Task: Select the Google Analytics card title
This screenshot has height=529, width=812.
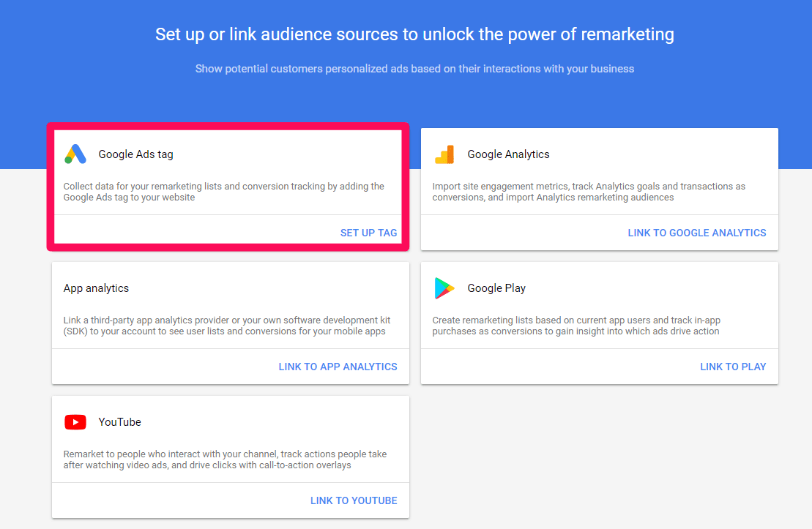Action: pyautogui.click(x=508, y=154)
